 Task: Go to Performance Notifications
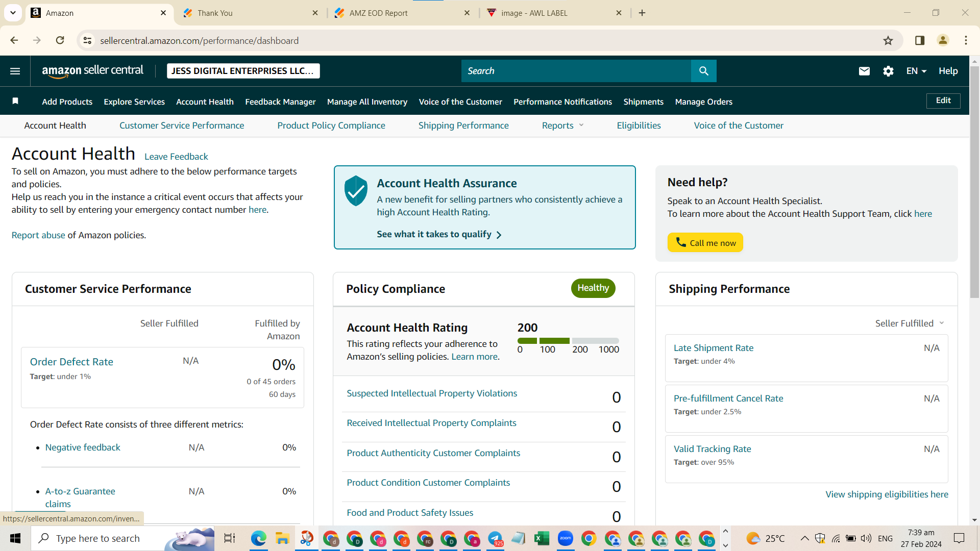562,102
